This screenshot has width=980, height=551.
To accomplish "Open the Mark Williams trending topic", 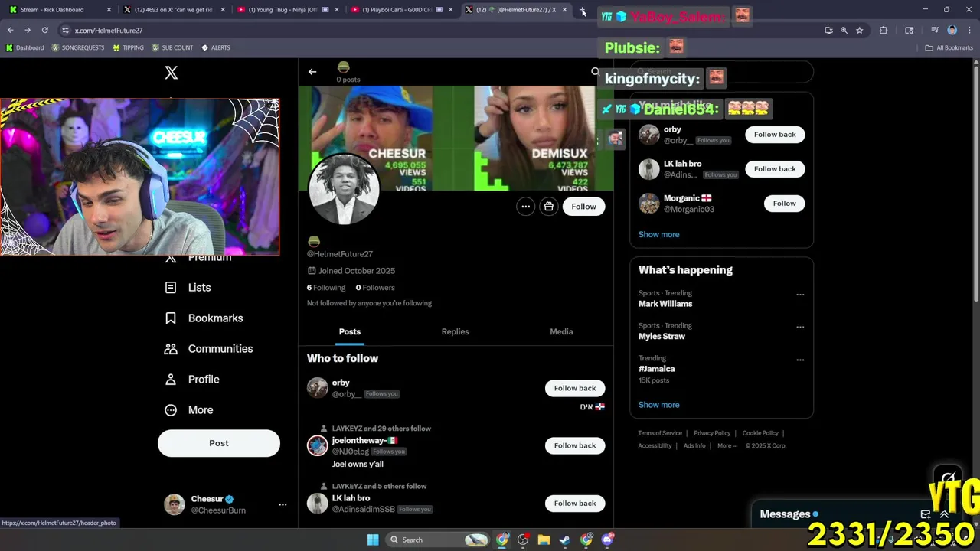I will tap(665, 304).
